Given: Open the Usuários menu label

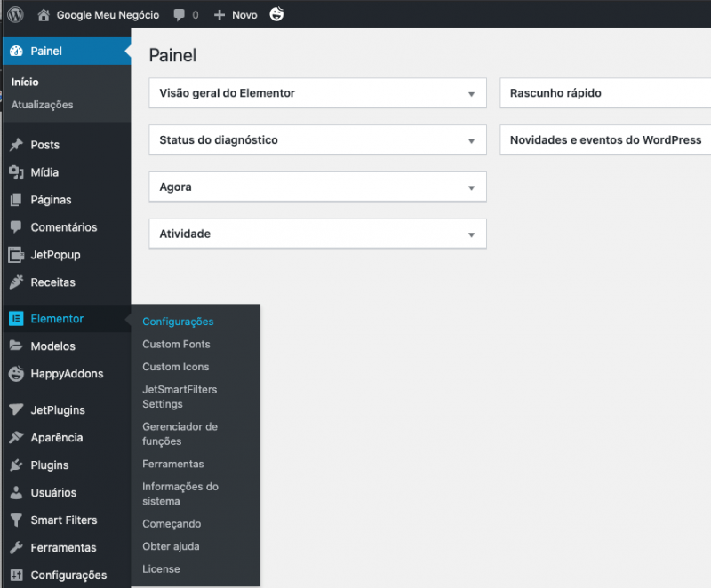Looking at the screenshot, I should [x=53, y=492].
